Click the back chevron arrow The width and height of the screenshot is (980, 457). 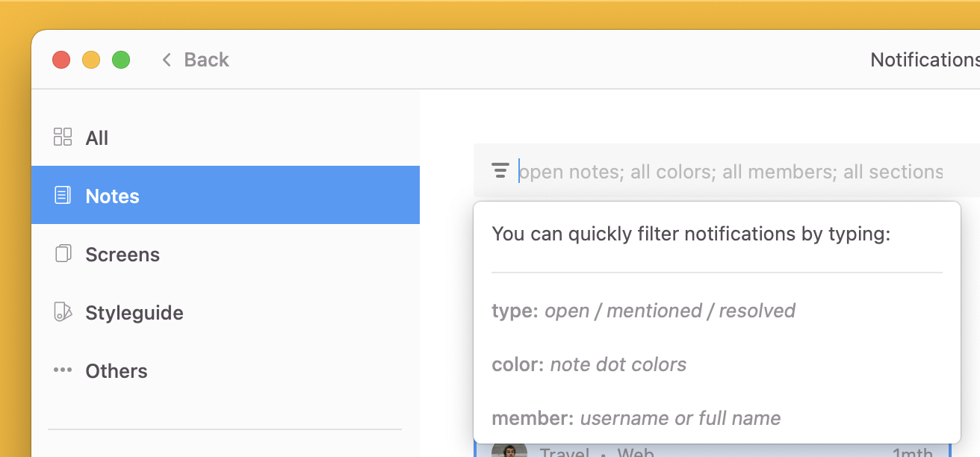coord(167,60)
